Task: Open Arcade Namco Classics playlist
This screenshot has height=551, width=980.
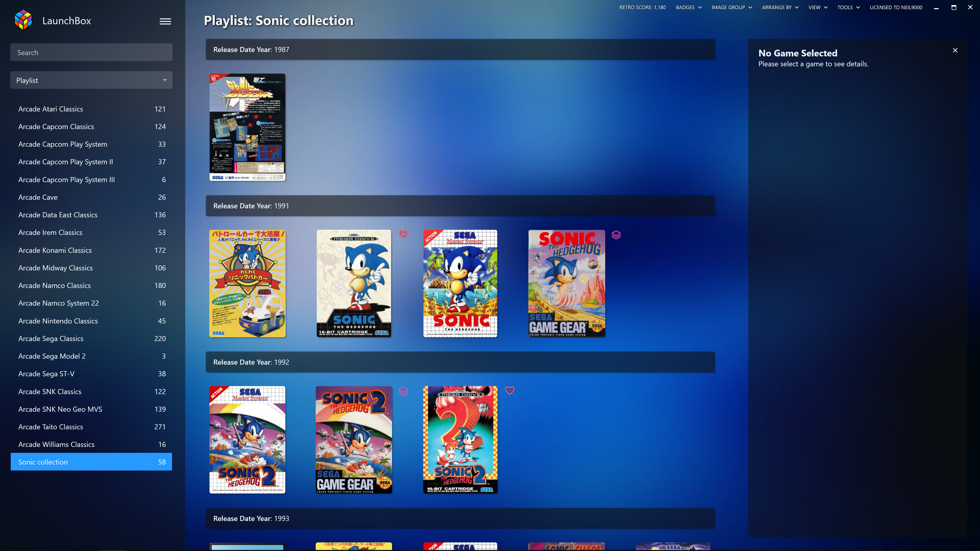Action: [91, 285]
